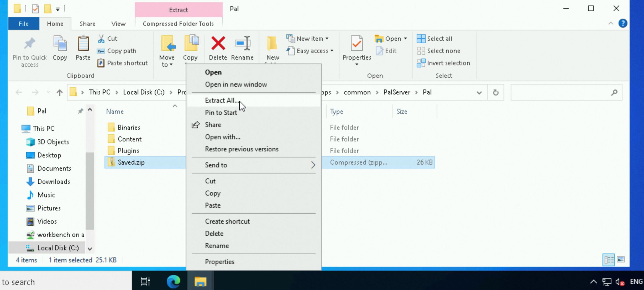Click Invert selection in ribbon
This screenshot has width=644, height=290.
tap(444, 63)
